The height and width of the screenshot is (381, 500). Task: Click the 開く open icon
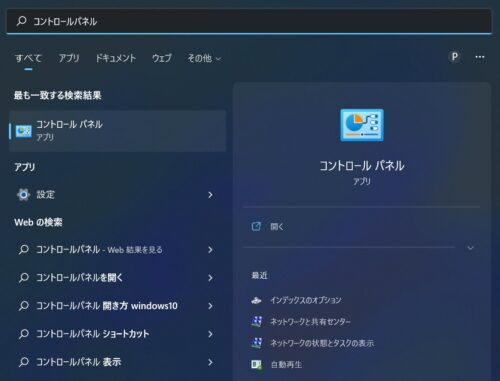point(256,227)
